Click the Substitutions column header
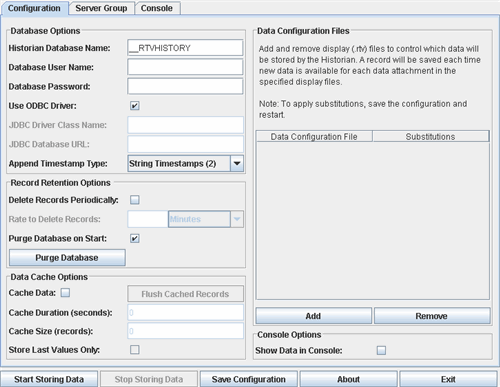Image resolution: width=500 pixels, height=387 pixels. pos(431,137)
